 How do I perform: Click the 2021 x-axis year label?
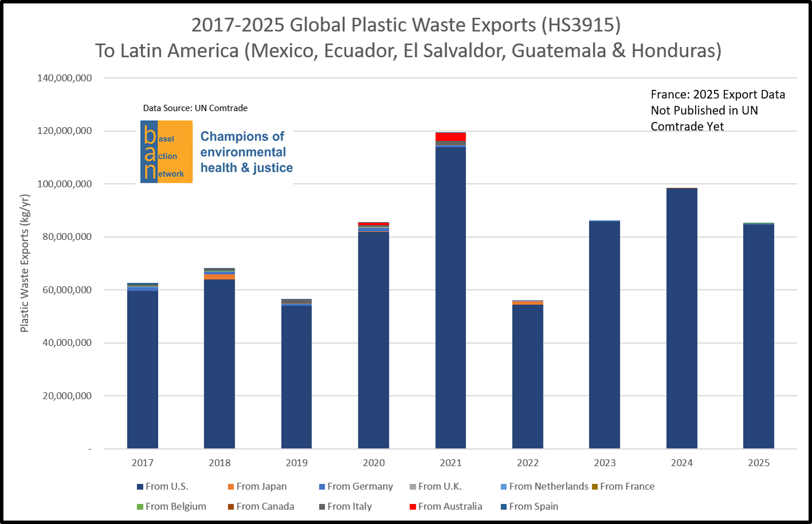(451, 463)
